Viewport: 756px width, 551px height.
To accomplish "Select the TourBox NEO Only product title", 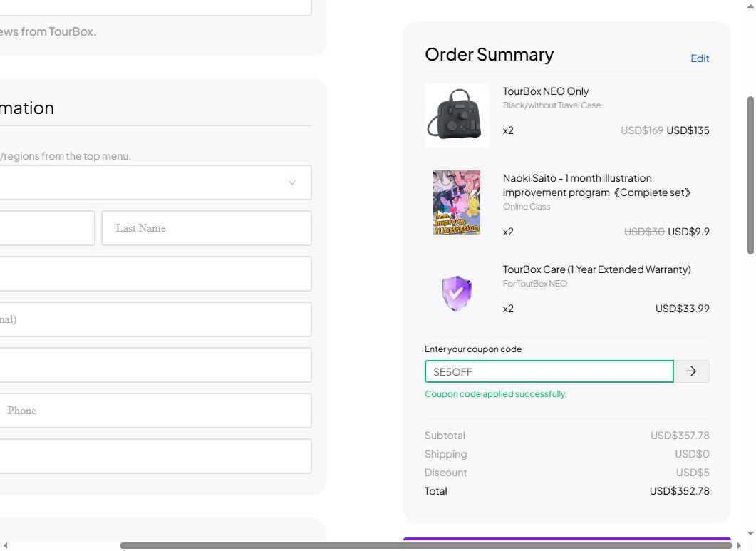I will click(x=545, y=91).
